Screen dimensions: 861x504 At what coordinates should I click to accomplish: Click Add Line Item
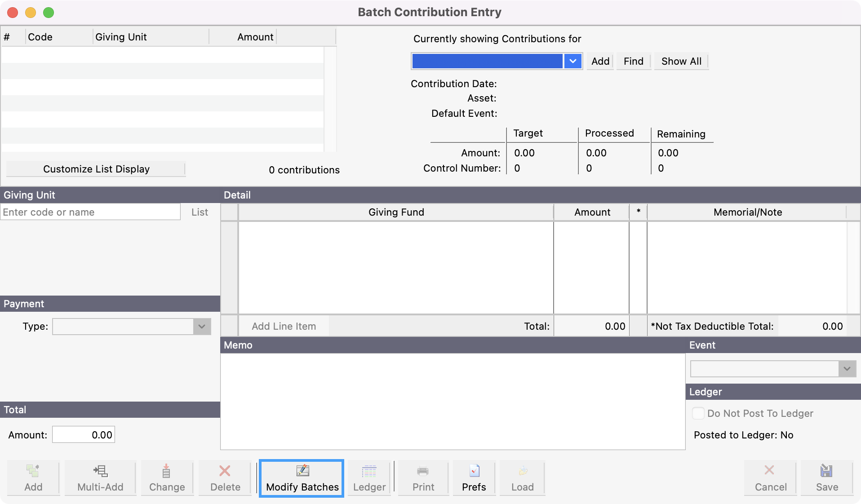284,326
